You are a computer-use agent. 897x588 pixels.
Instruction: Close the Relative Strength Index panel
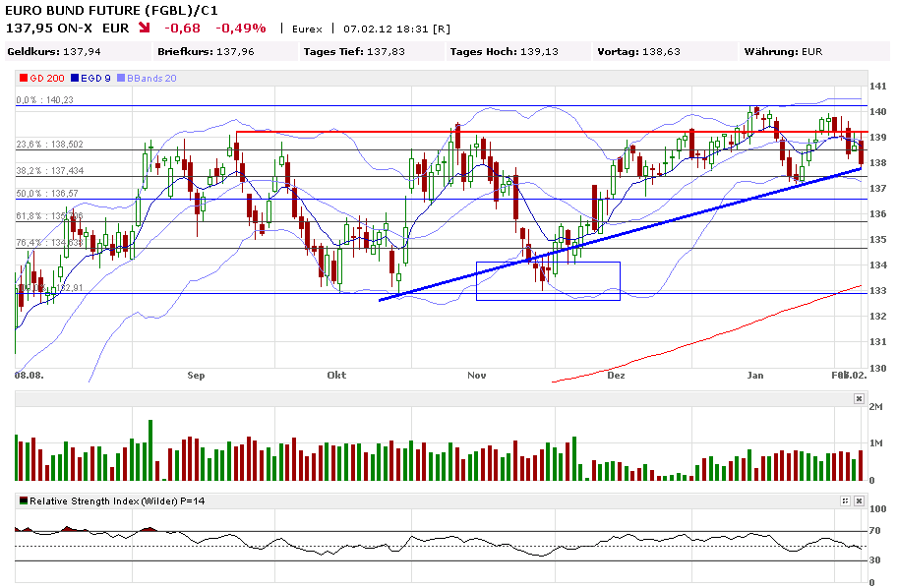859,501
